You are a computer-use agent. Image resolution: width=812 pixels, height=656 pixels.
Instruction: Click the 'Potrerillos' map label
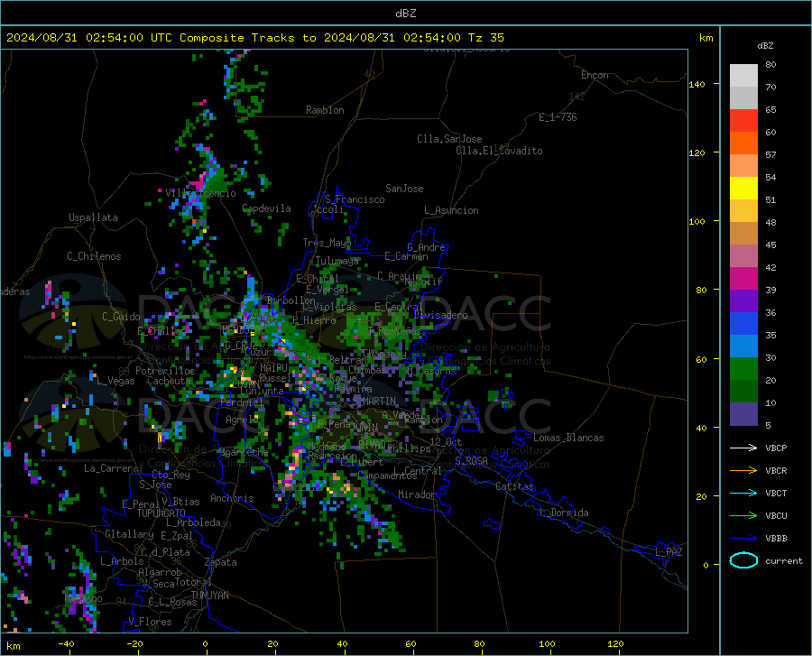coord(165,371)
